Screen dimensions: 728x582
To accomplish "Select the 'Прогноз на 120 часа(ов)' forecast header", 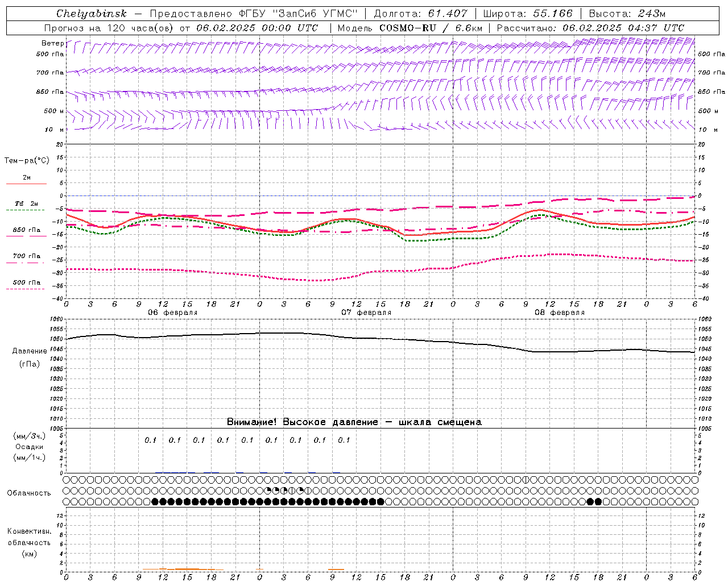I will pos(110,28).
